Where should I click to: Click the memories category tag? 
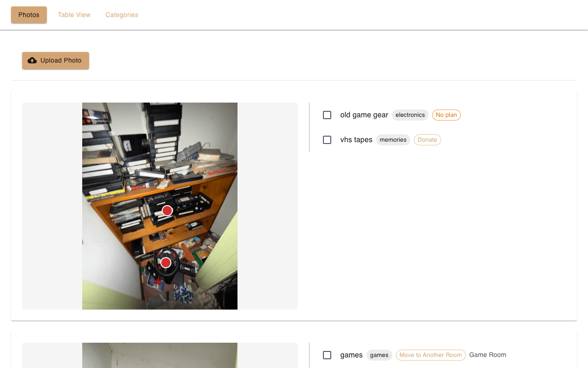[393, 140]
